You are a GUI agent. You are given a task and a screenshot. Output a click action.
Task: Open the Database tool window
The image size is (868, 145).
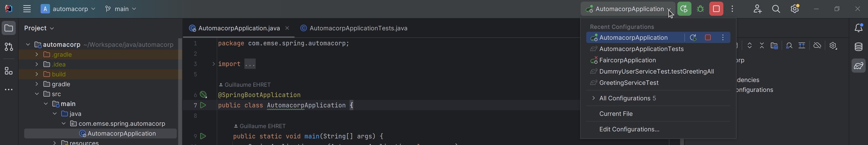pos(859,47)
